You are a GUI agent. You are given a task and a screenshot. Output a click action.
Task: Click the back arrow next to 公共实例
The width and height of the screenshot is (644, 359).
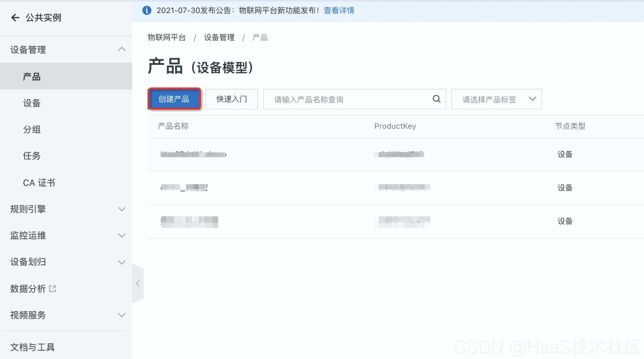[15, 18]
